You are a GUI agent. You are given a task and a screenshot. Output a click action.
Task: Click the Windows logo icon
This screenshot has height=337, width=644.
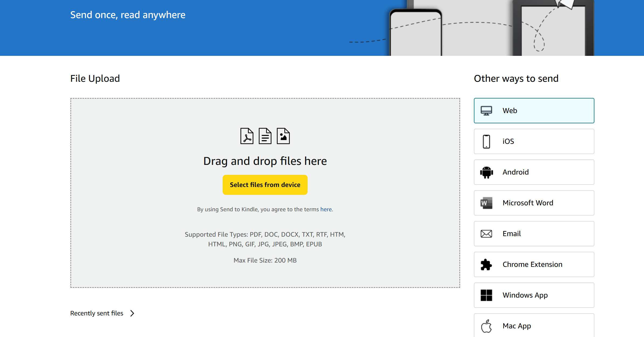pyautogui.click(x=486, y=295)
